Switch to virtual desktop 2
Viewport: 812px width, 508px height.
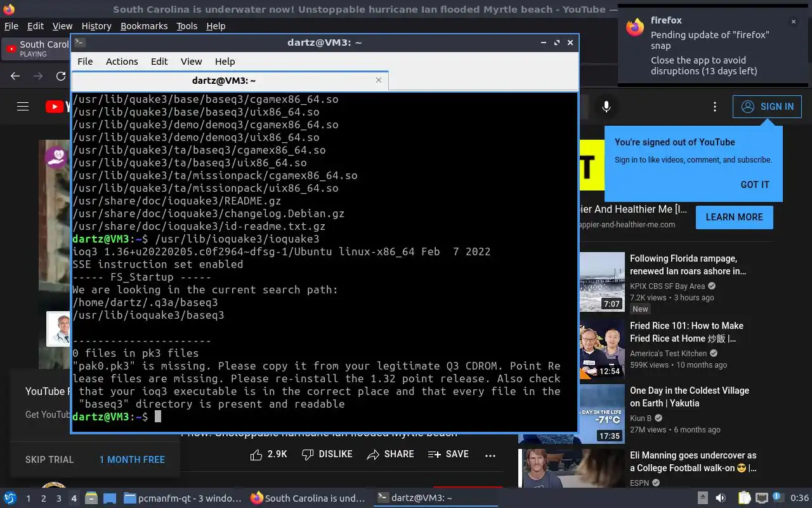[43, 498]
